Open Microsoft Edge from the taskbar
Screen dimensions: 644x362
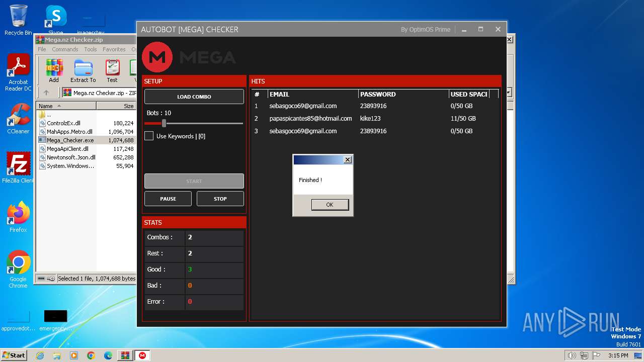tap(108, 355)
